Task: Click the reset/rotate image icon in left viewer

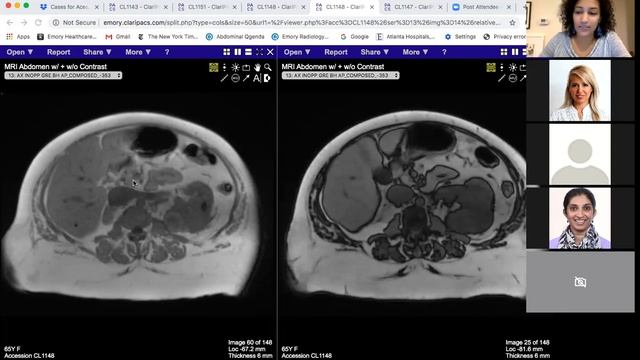Action: [246, 67]
